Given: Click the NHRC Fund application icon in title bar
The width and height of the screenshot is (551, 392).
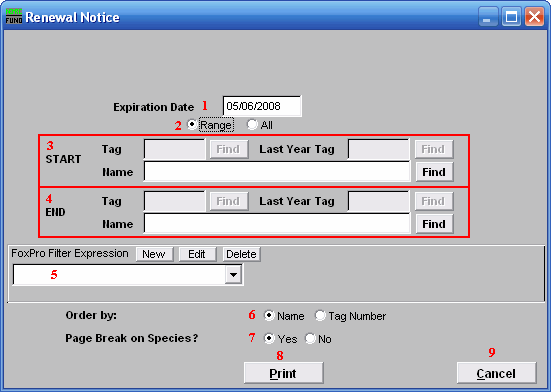Looking at the screenshot, I should (x=14, y=17).
